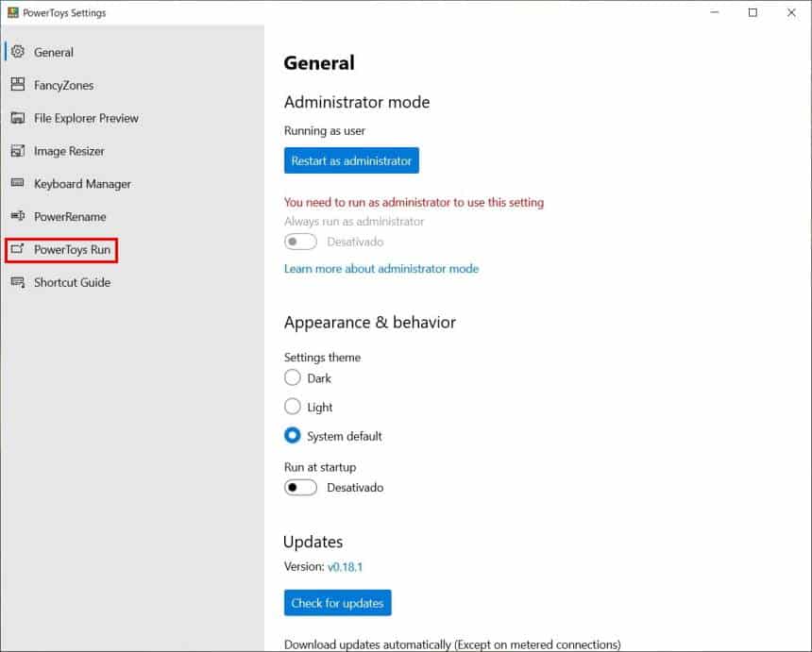Click the Image Resizer icon
The image size is (812, 652).
(x=18, y=151)
